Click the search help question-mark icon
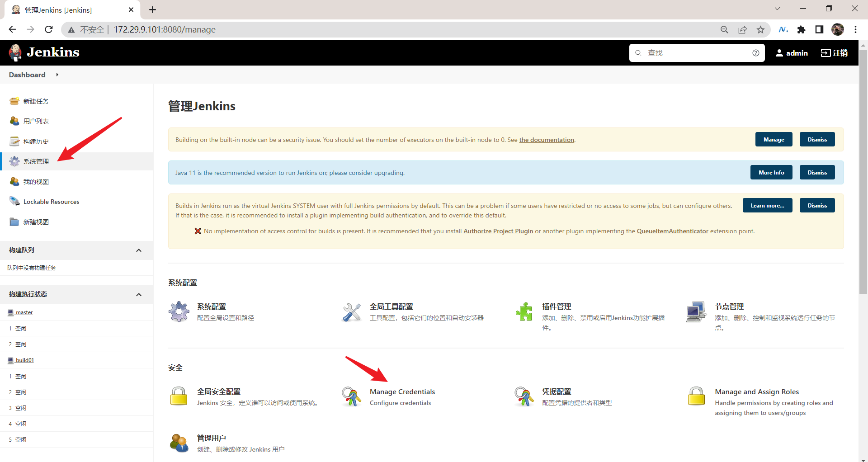Image resolution: width=868 pixels, height=462 pixels. tap(755, 53)
